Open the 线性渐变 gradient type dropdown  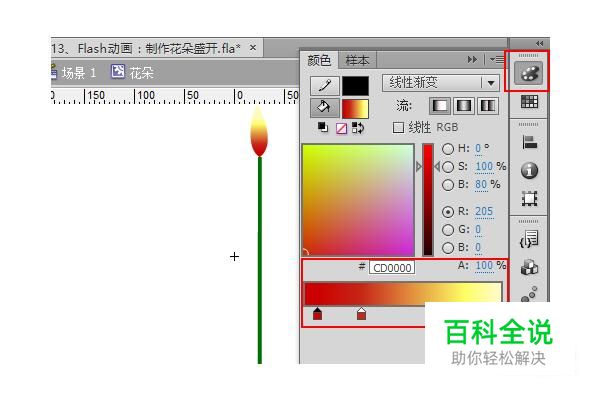point(441,83)
